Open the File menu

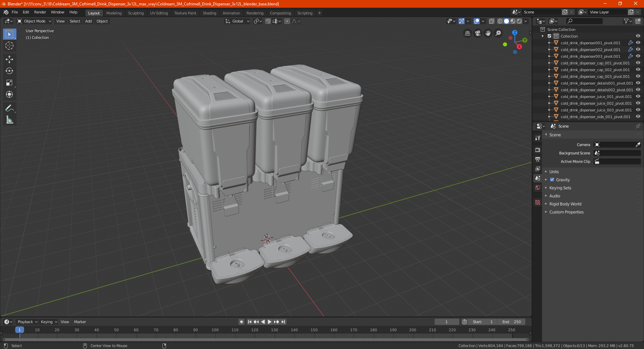(x=15, y=12)
